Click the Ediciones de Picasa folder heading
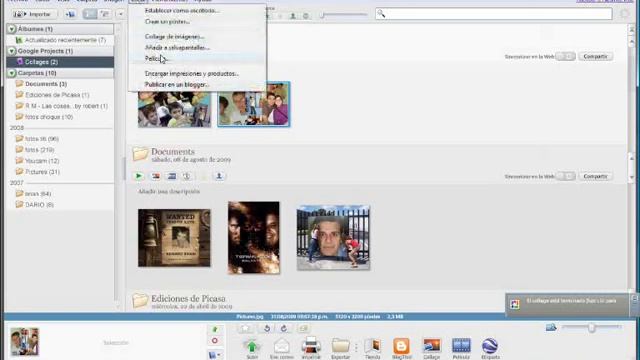Image resolution: width=640 pixels, height=360 pixels. [188, 298]
